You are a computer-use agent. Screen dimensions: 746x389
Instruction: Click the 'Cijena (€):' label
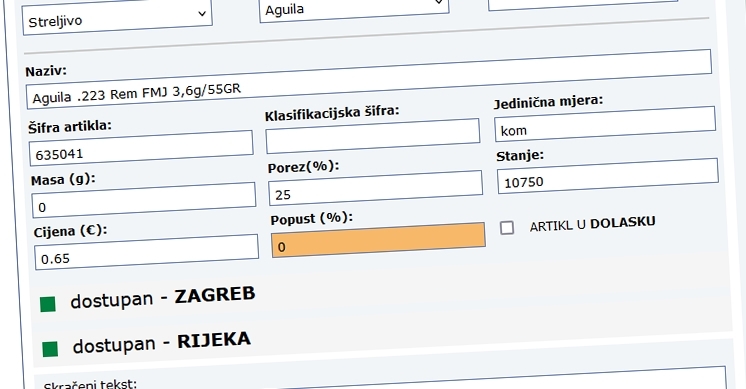[70, 231]
